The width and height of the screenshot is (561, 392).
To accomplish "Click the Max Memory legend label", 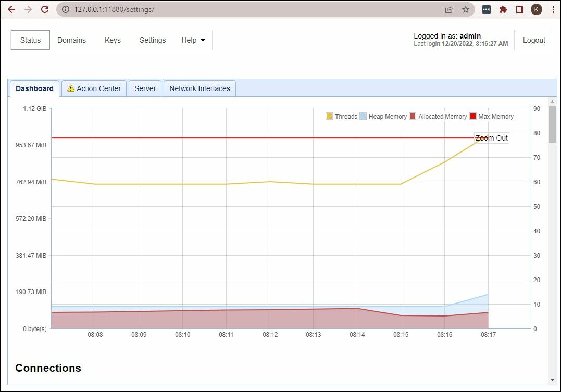I will [496, 116].
